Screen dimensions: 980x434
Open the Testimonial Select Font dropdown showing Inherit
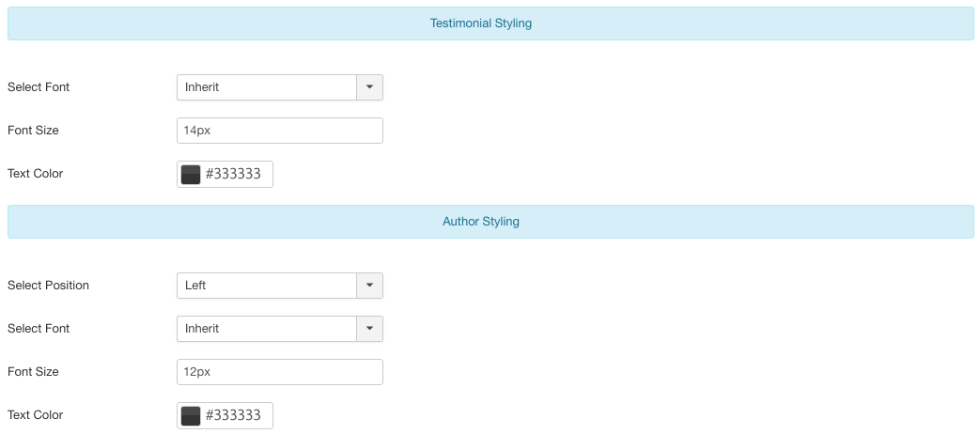click(x=267, y=87)
